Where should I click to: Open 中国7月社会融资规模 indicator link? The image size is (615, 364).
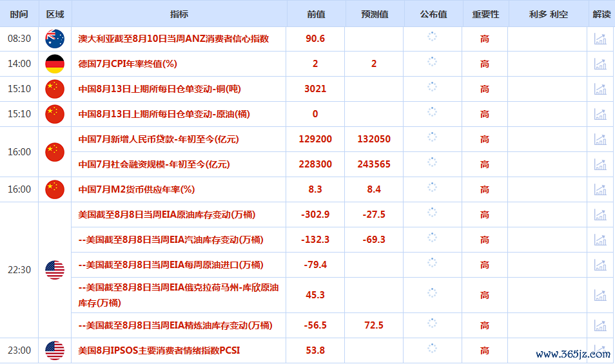[x=153, y=164]
